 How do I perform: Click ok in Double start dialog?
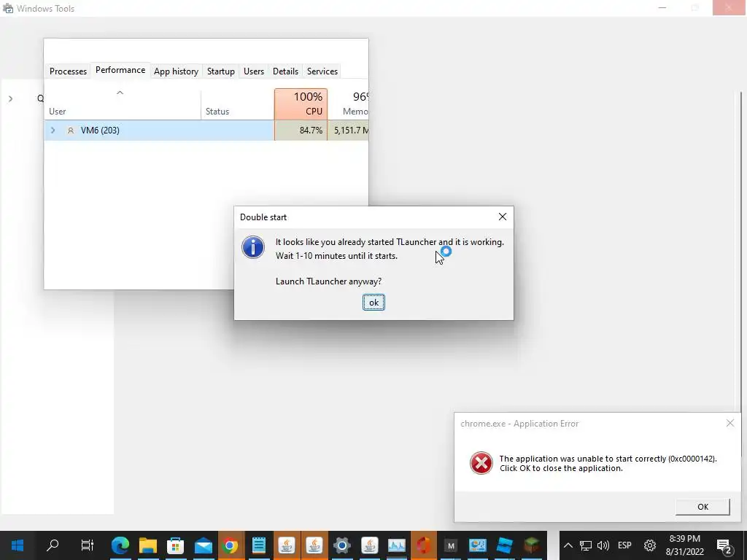coord(374,303)
